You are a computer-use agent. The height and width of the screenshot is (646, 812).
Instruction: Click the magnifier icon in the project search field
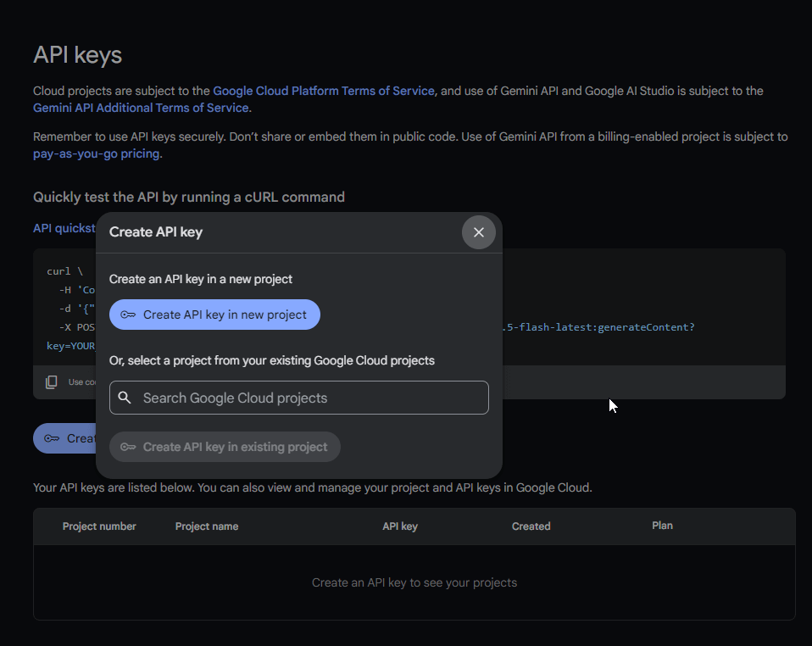pos(125,397)
